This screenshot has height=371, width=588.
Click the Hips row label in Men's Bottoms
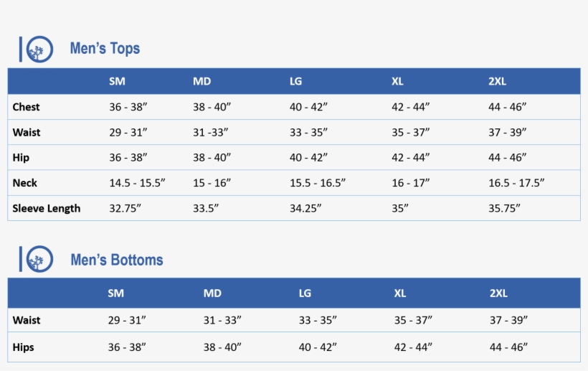[x=24, y=347]
